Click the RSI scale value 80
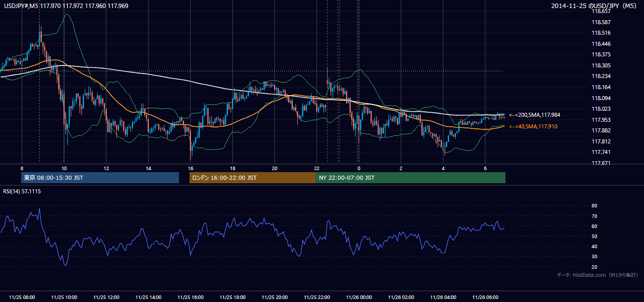The image size is (644, 302). coord(594,206)
